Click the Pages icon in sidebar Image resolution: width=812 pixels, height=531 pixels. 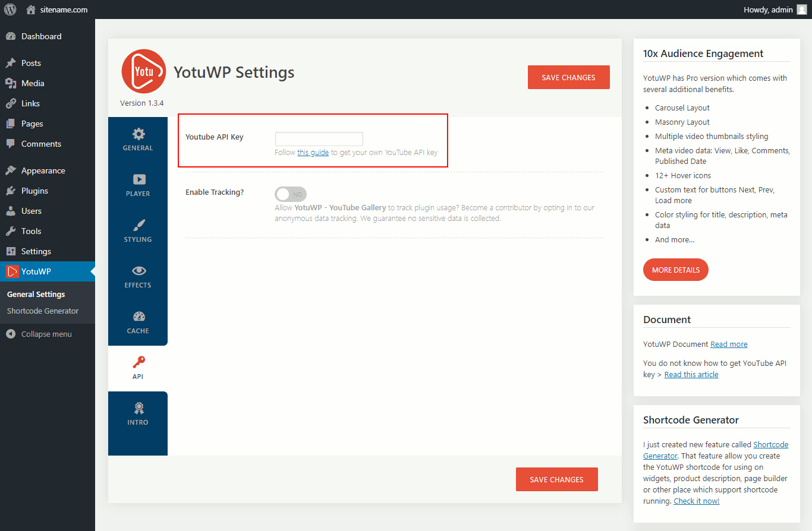11,124
